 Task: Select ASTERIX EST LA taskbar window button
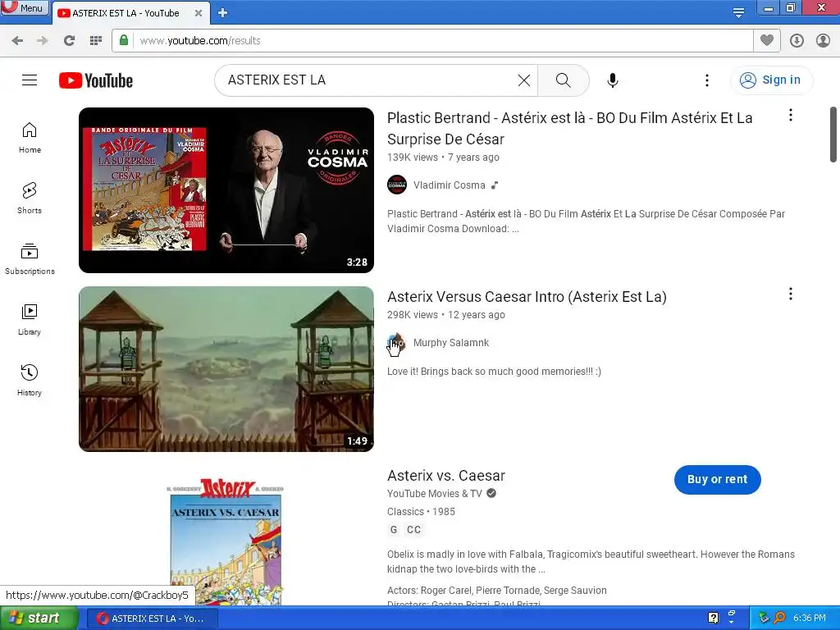point(152,619)
